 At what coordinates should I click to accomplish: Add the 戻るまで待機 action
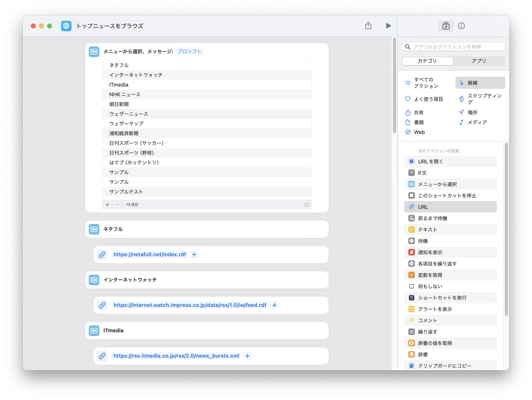pos(450,218)
